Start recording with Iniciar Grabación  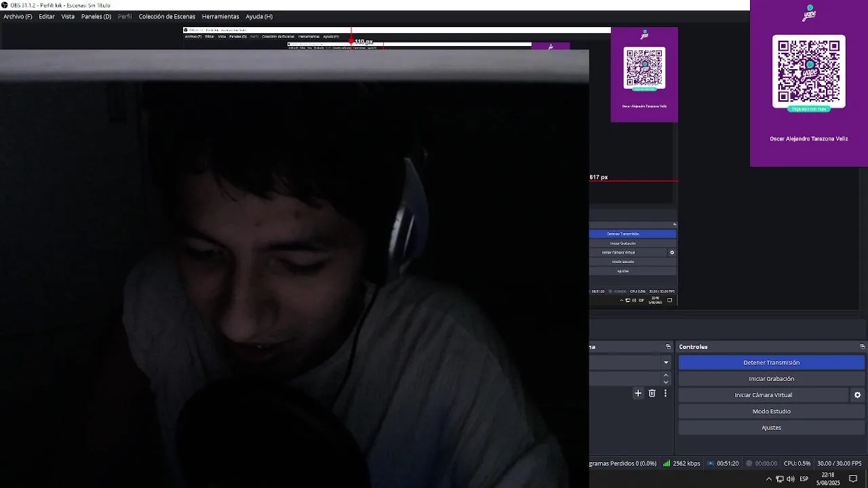click(x=771, y=379)
